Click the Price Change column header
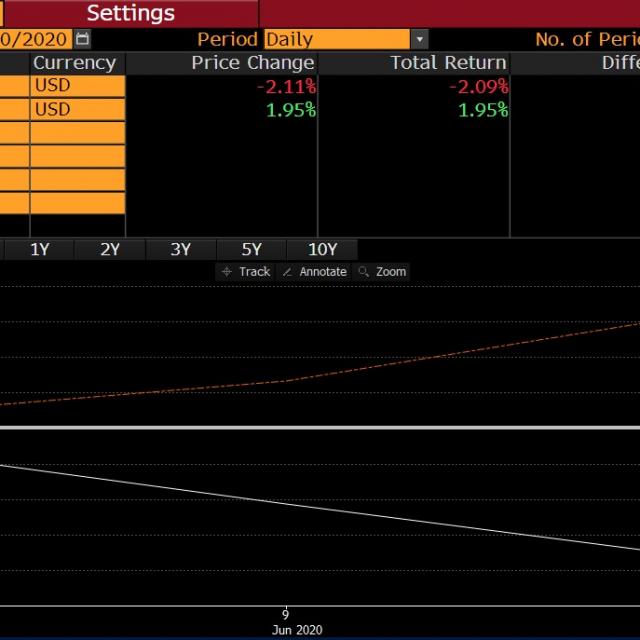 pyautogui.click(x=252, y=63)
